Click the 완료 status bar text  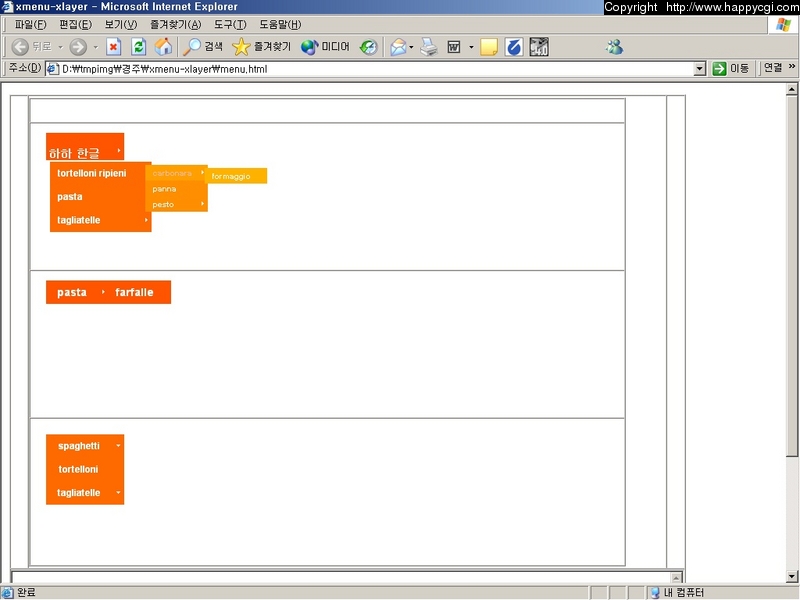point(26,593)
